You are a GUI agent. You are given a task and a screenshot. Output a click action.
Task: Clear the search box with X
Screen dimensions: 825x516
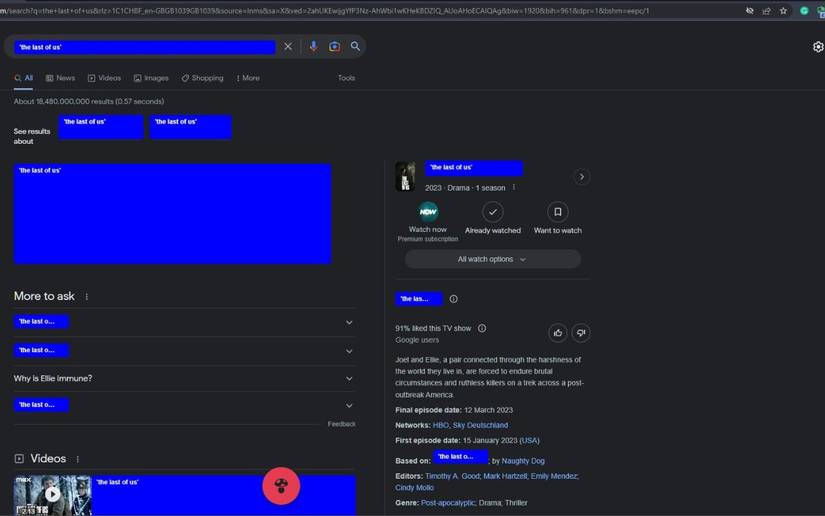288,46
